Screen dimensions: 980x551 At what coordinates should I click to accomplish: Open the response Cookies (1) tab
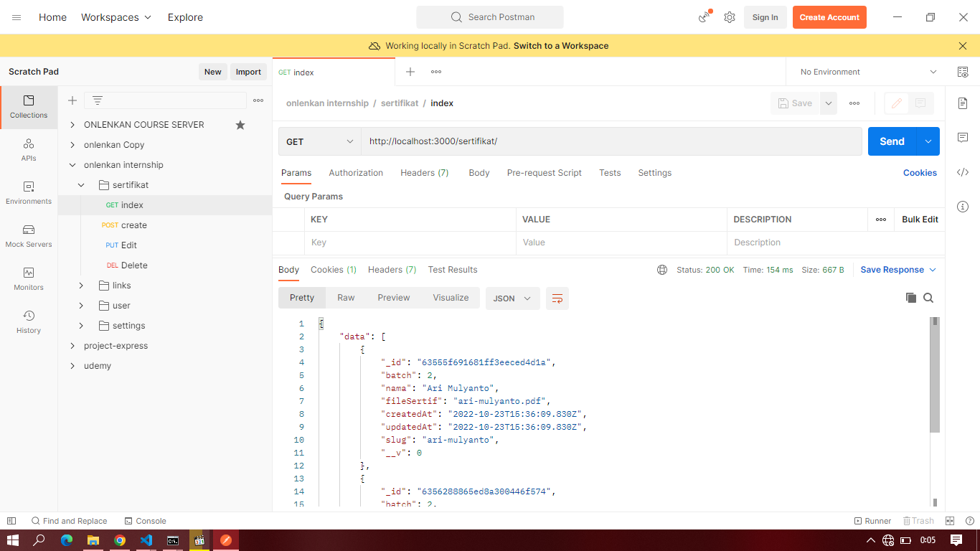coord(334,270)
